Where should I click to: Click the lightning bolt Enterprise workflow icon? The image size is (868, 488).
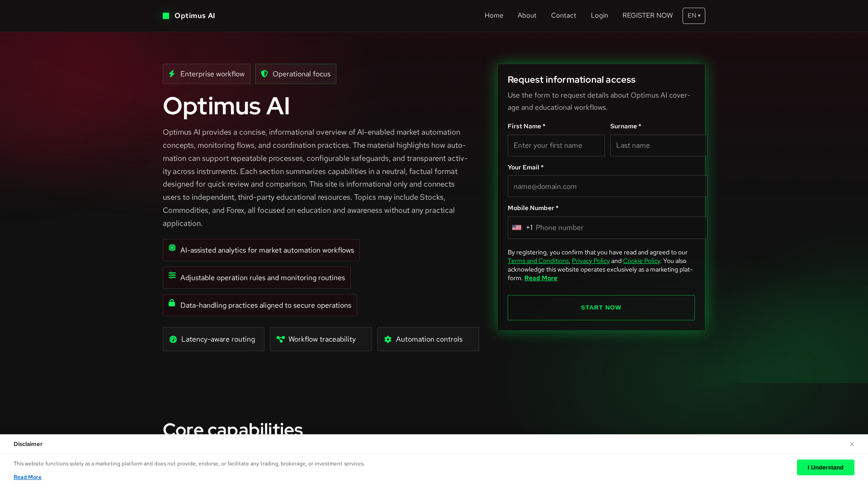[172, 74]
